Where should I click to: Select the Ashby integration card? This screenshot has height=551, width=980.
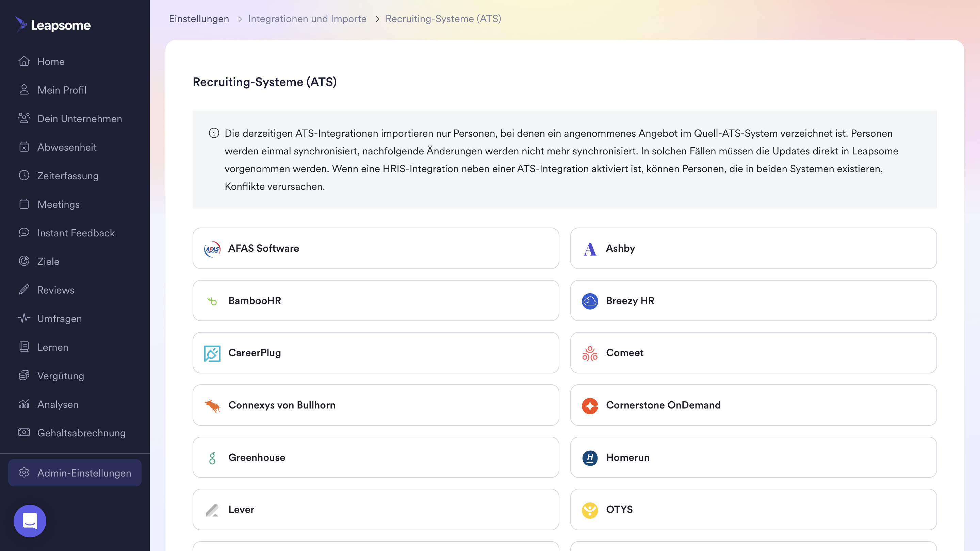(753, 248)
